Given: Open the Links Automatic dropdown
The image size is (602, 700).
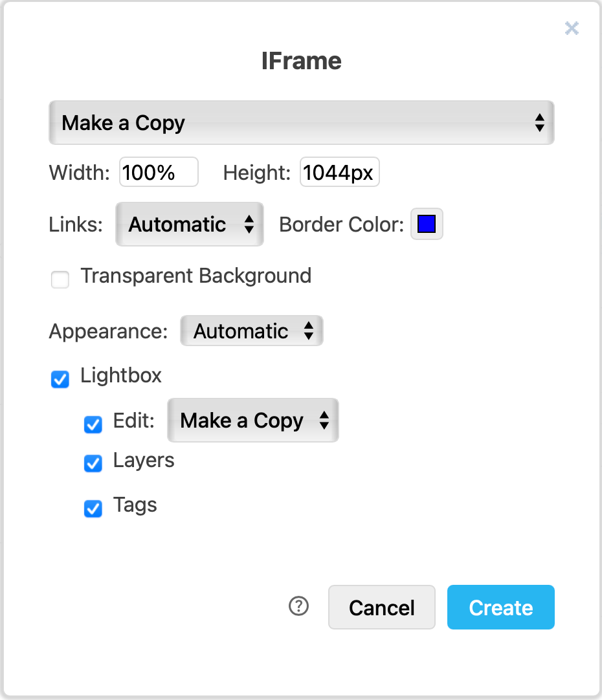Looking at the screenshot, I should pos(181,224).
